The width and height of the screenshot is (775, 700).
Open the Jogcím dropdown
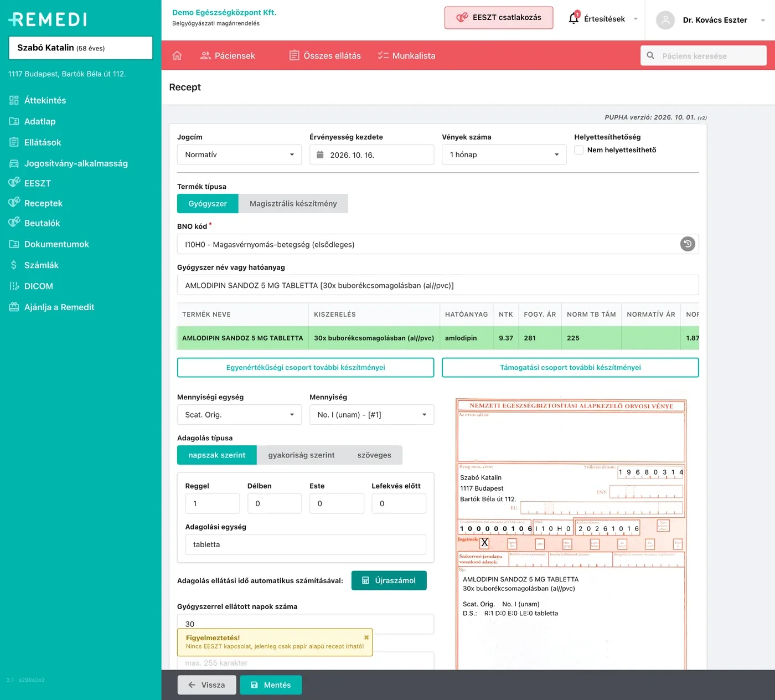239,155
